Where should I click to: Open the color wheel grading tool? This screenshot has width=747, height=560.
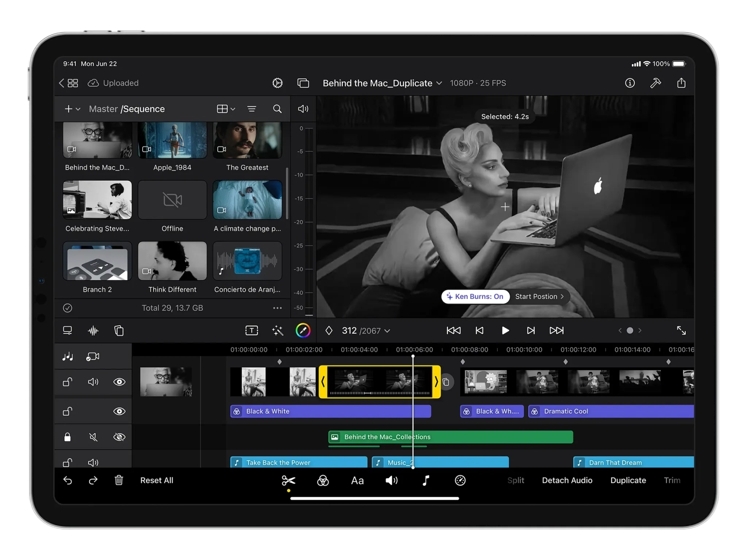pyautogui.click(x=303, y=331)
